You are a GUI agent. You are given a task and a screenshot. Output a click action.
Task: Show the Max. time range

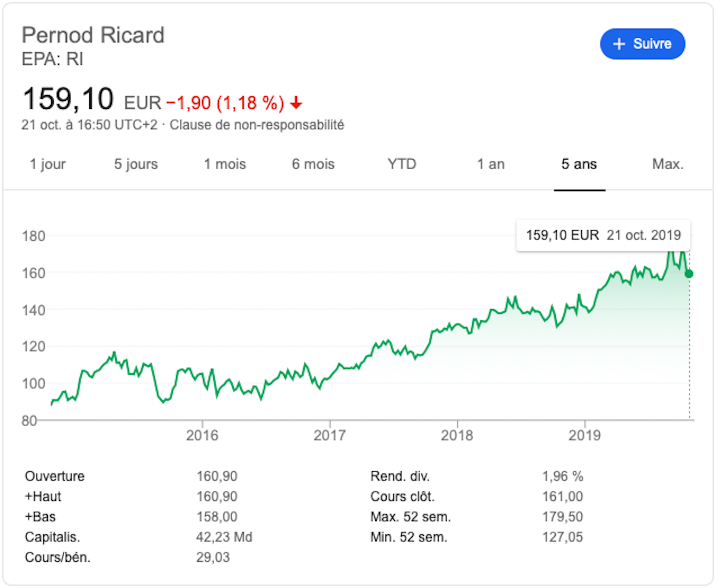coord(668,164)
